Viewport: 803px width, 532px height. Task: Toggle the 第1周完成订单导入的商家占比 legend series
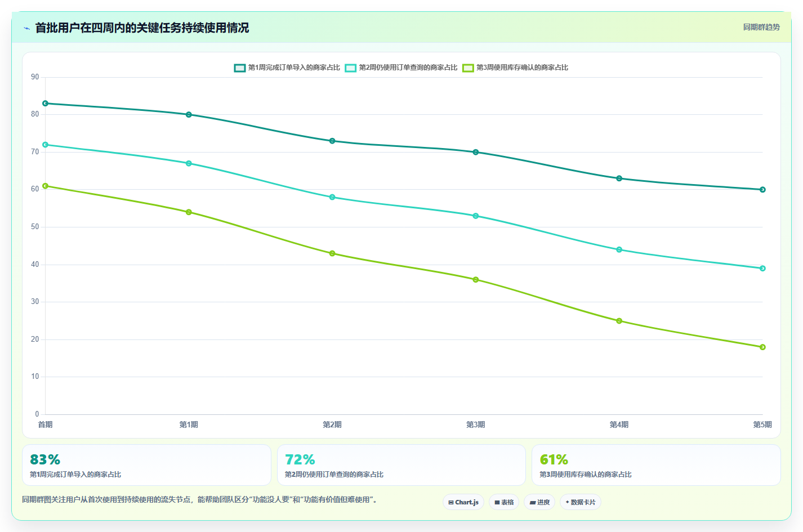tap(287, 68)
